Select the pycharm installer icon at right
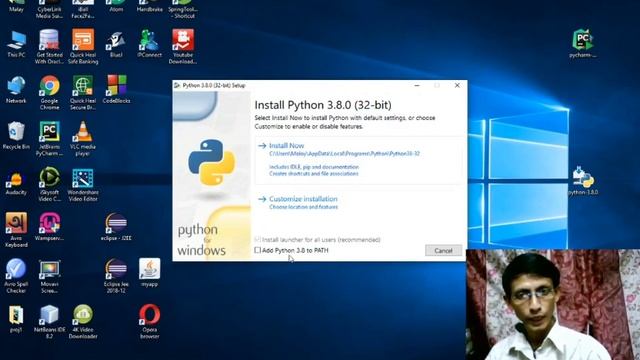 click(583, 43)
